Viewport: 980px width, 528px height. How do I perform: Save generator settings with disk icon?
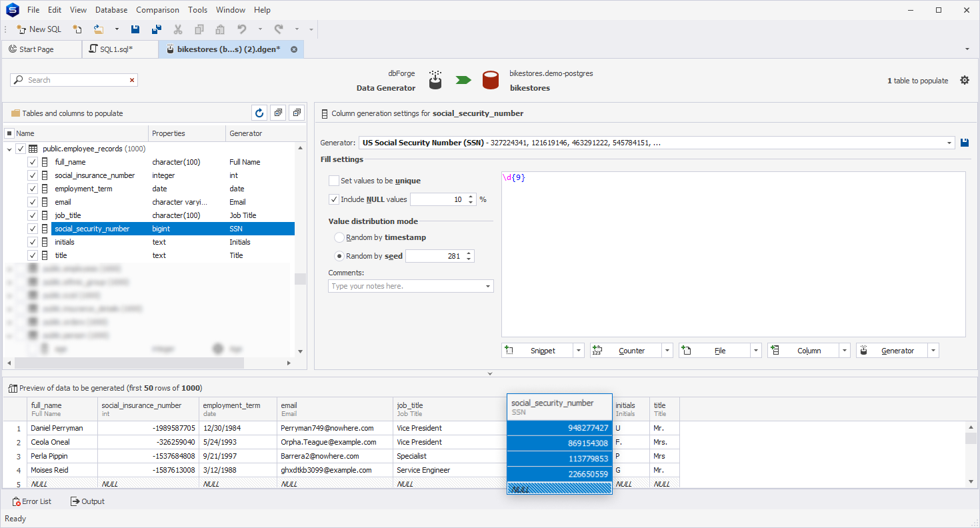[965, 143]
